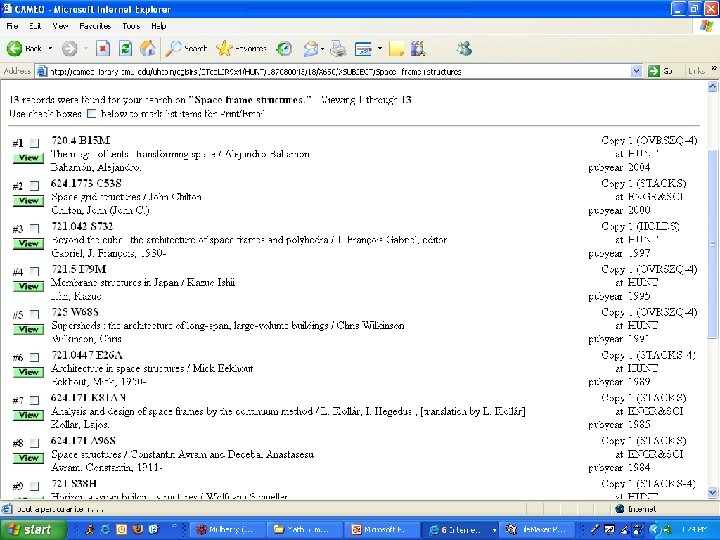Click the Internet zone status bar indicator

(x=636, y=508)
